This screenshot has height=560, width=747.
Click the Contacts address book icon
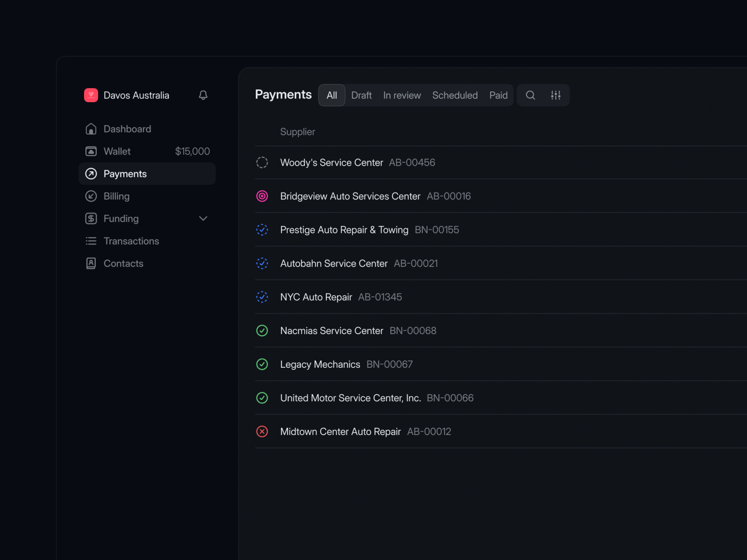point(91,263)
